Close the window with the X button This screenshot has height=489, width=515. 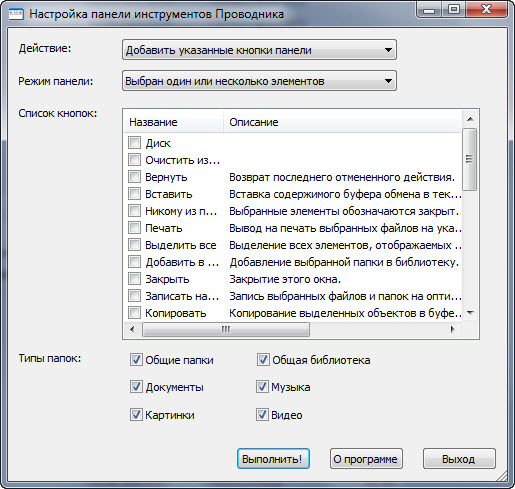click(x=487, y=10)
